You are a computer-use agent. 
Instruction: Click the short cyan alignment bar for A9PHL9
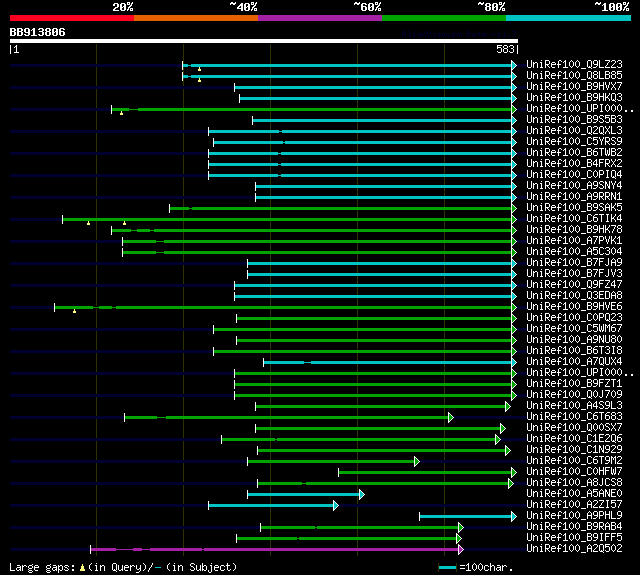468,517
